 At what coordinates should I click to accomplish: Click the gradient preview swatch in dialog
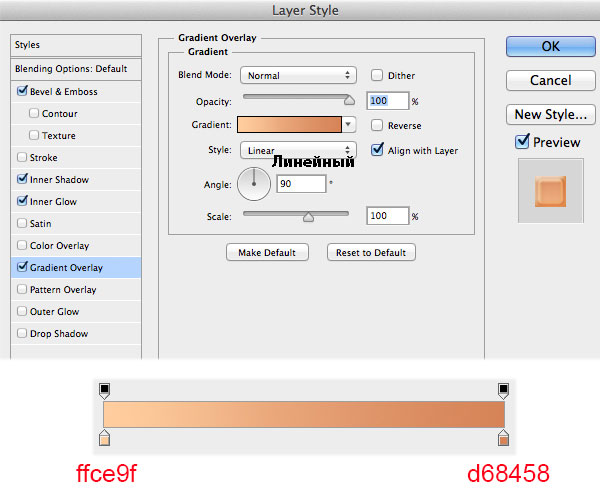(x=289, y=124)
